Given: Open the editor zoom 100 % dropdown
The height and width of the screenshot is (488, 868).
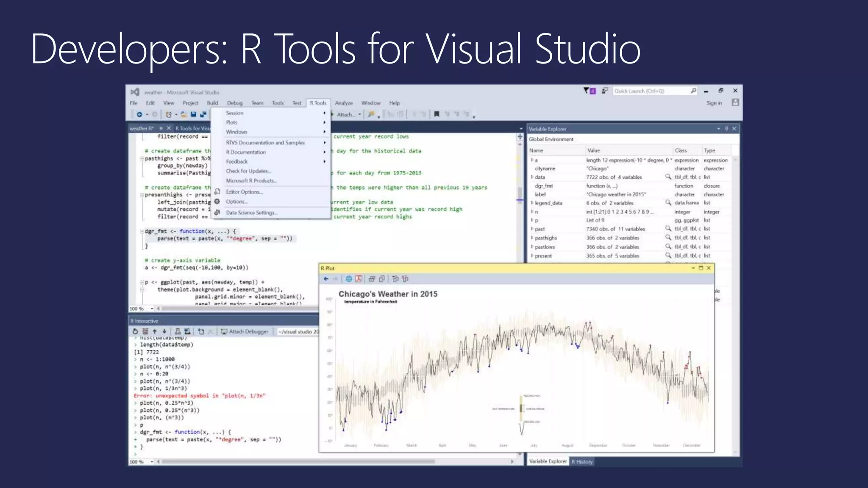Looking at the screenshot, I should coord(152,309).
